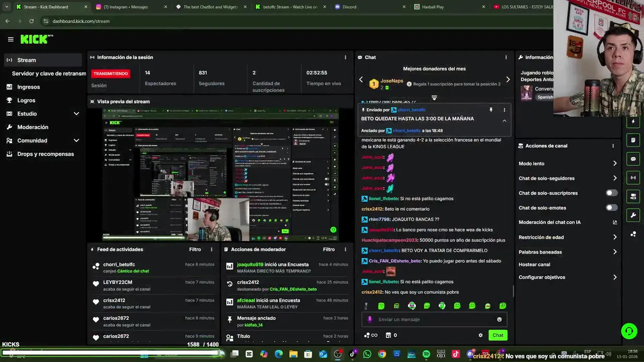This screenshot has width=644, height=362.
Task: Switch to Haxball Play browser tab
Action: tap(449, 7)
